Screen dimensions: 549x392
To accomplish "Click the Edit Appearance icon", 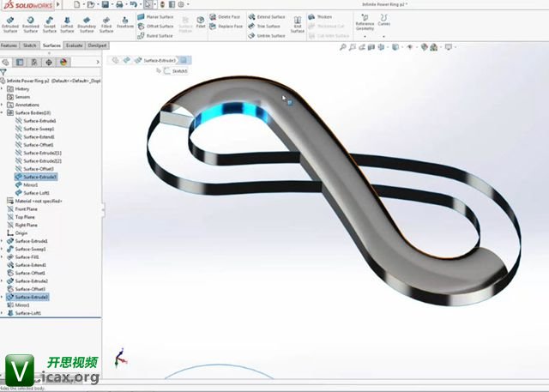I will [x=424, y=47].
